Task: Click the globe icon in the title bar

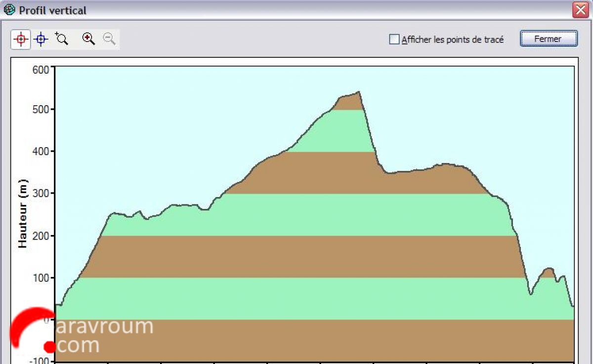Action: click(x=9, y=10)
